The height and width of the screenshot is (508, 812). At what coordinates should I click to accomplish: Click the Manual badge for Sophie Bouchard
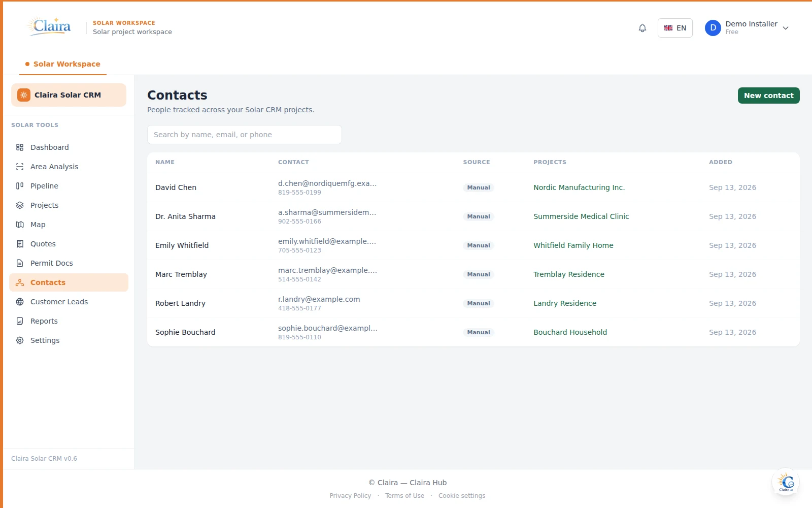(x=479, y=332)
